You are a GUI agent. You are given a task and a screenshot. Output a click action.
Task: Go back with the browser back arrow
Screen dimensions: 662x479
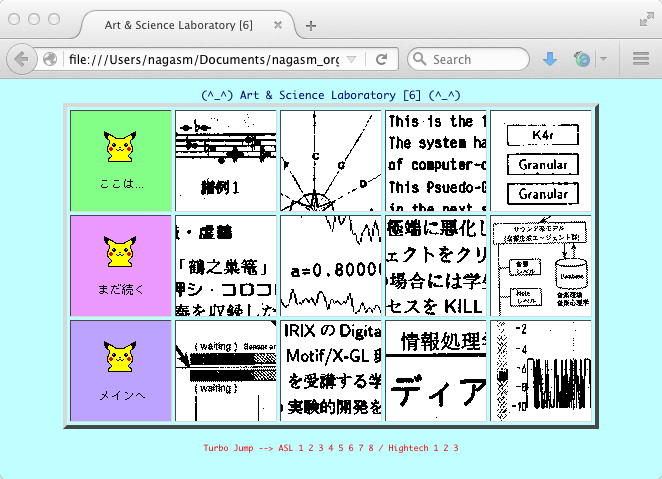[21, 59]
